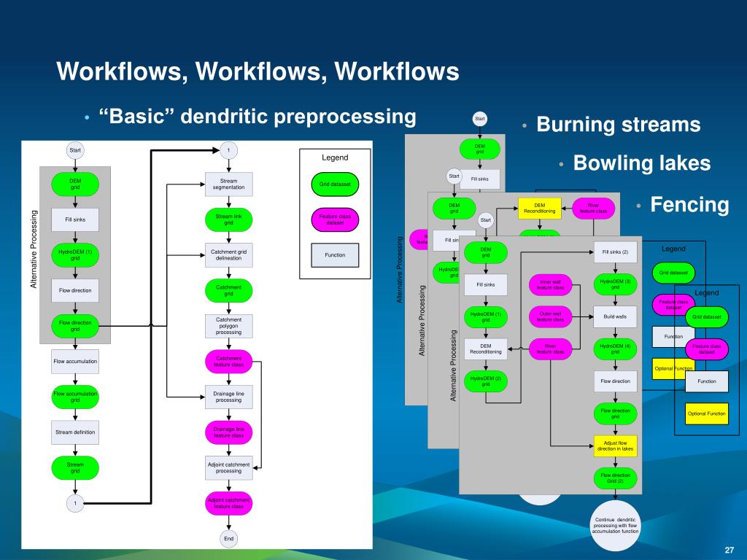Click slide page number 27
The height and width of the screenshot is (560, 747).
tap(729, 550)
